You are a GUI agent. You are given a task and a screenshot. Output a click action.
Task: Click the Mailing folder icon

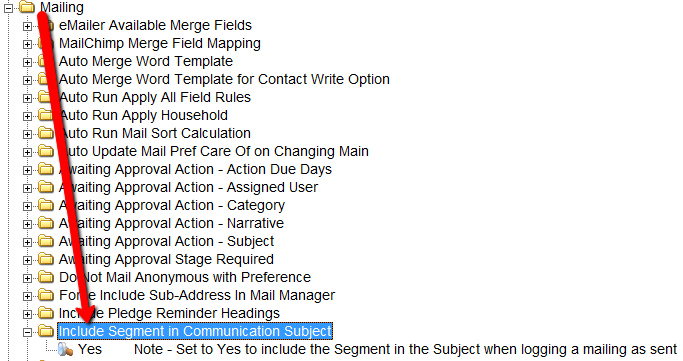pyautogui.click(x=27, y=7)
